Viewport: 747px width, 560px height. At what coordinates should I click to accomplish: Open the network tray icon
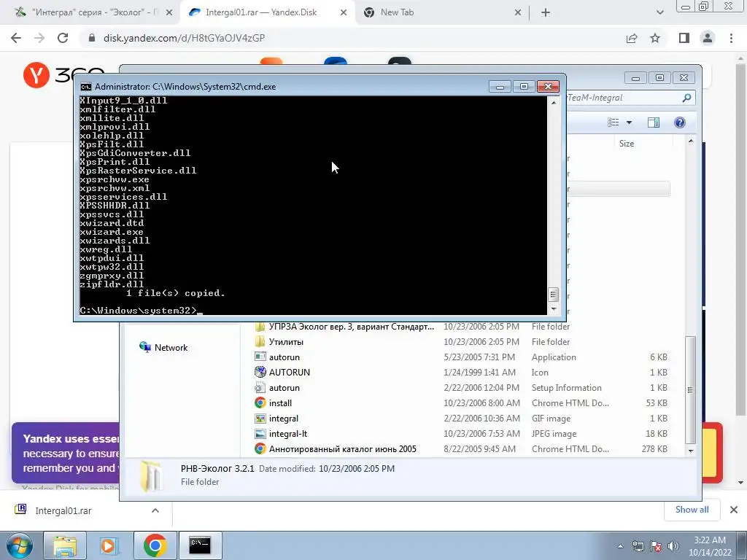(x=638, y=546)
